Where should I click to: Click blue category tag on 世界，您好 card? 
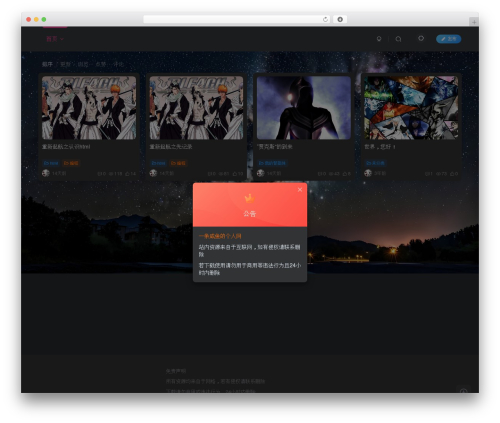[x=375, y=163]
